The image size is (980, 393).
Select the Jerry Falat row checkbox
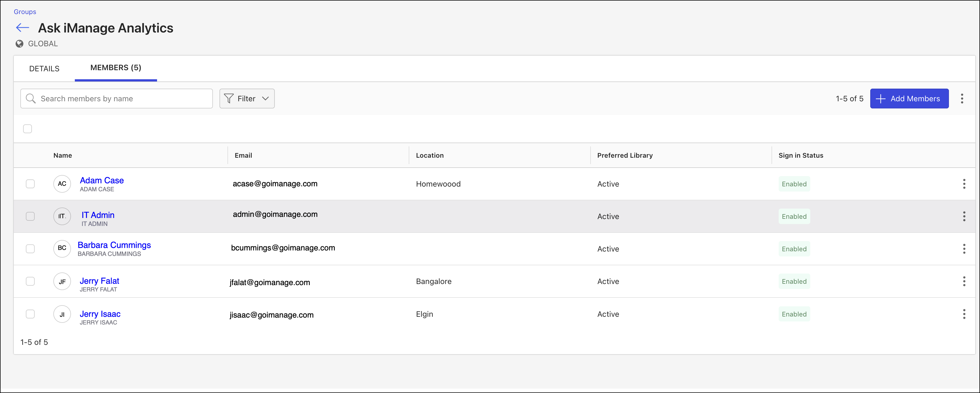pyautogui.click(x=30, y=282)
